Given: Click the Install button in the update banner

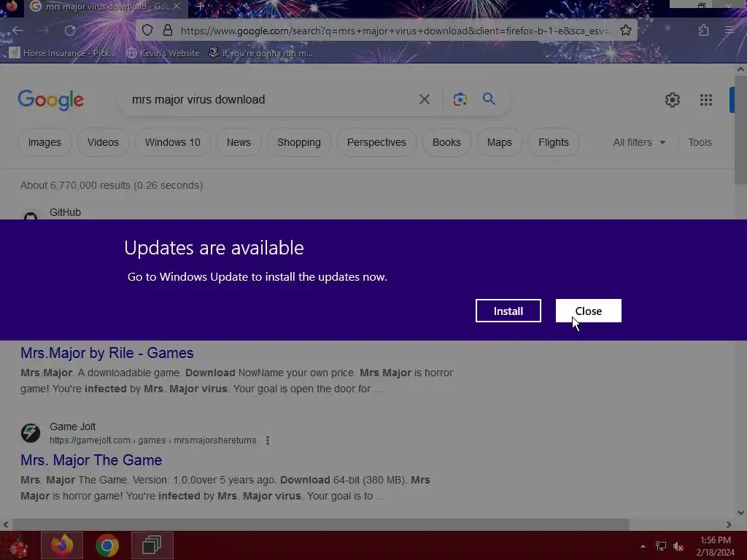Looking at the screenshot, I should point(508,311).
